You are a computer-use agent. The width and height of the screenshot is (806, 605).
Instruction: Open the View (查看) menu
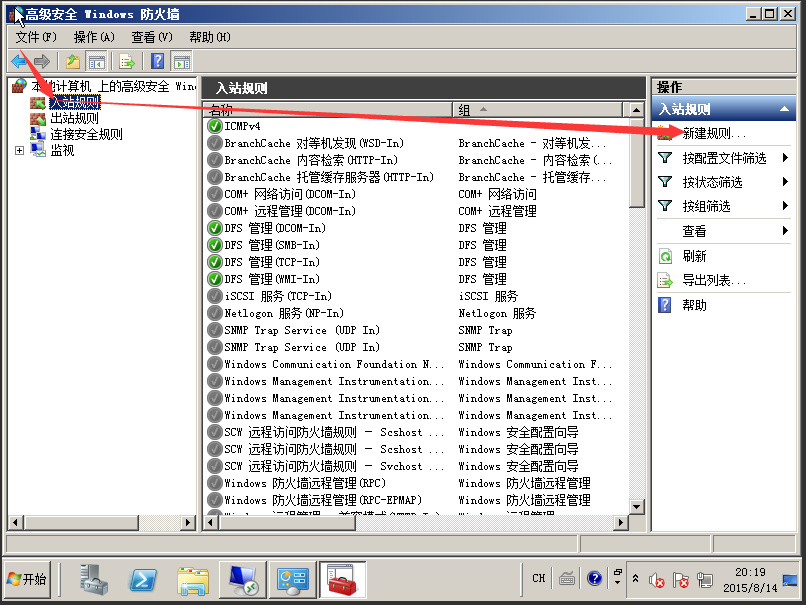click(152, 37)
